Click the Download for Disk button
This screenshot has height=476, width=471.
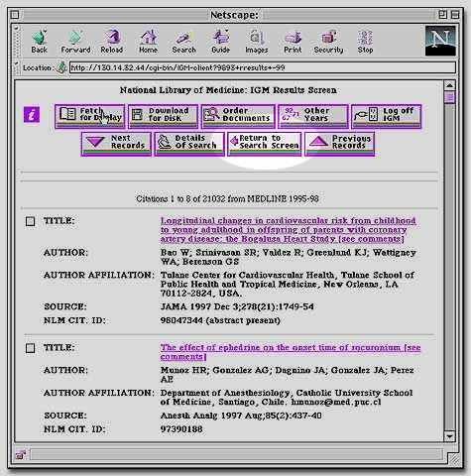pyautogui.click(x=164, y=116)
